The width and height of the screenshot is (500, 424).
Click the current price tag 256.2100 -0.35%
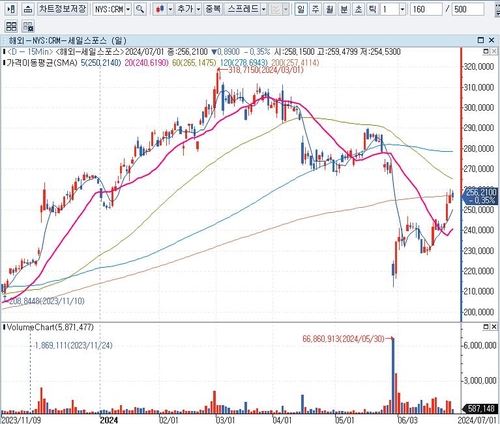pyautogui.click(x=481, y=196)
